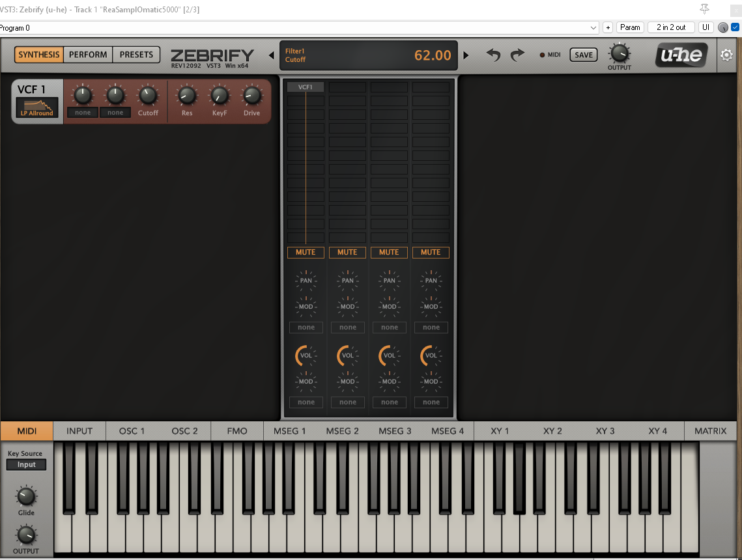
Task: Click the first column PAN knob
Action: click(306, 281)
